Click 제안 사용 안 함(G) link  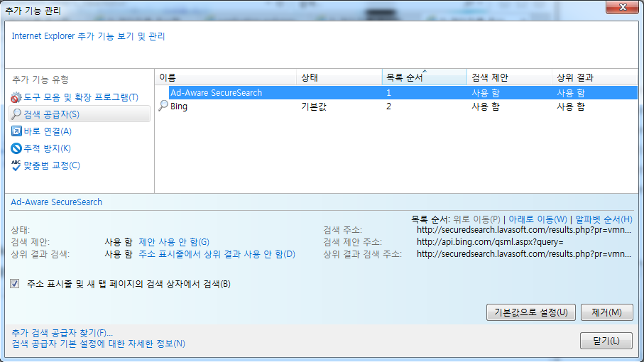[174, 242]
